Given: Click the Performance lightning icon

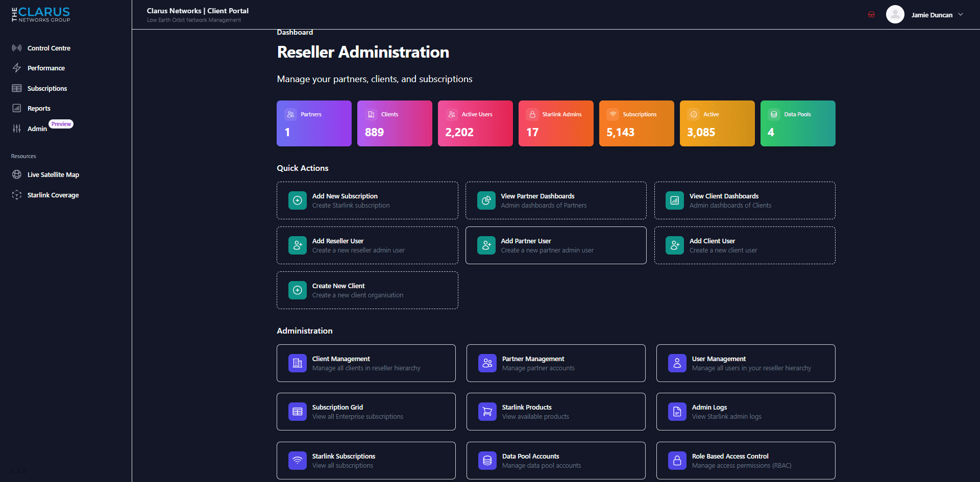Looking at the screenshot, I should pos(17,68).
